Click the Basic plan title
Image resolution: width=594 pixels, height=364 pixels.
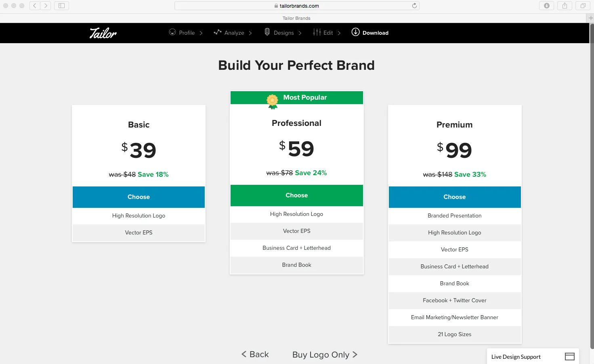(x=139, y=125)
